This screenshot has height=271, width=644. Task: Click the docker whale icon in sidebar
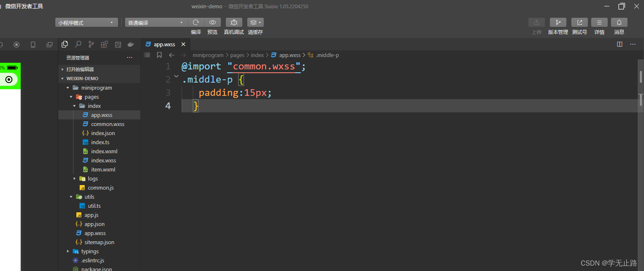pyautogui.click(x=131, y=44)
